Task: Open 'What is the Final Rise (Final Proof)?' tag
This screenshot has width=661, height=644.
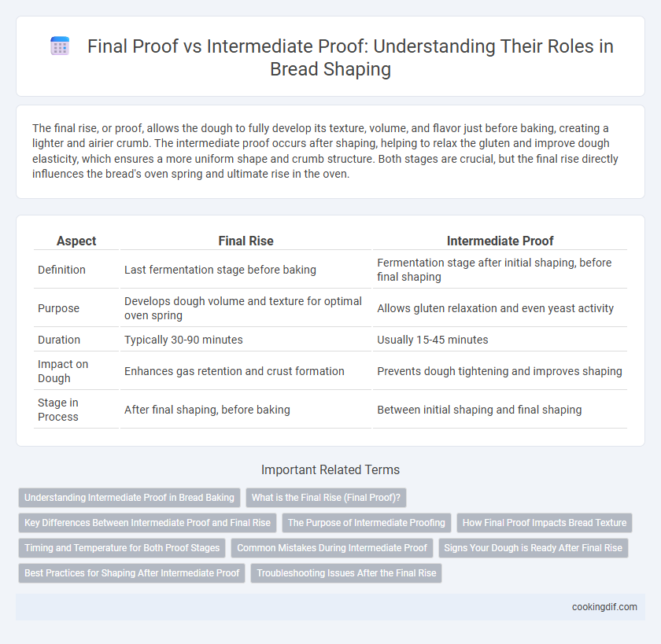Action: (x=326, y=498)
